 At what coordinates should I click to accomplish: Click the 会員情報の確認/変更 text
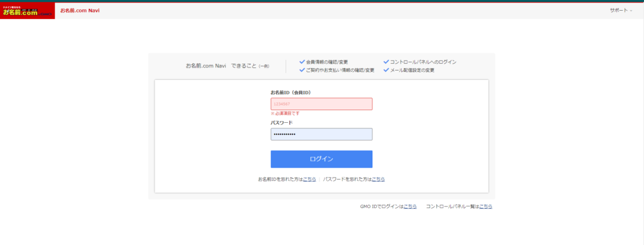327,62
